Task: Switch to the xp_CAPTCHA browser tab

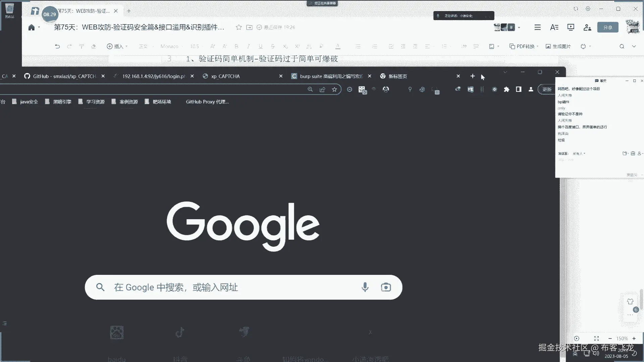Action: click(225, 76)
